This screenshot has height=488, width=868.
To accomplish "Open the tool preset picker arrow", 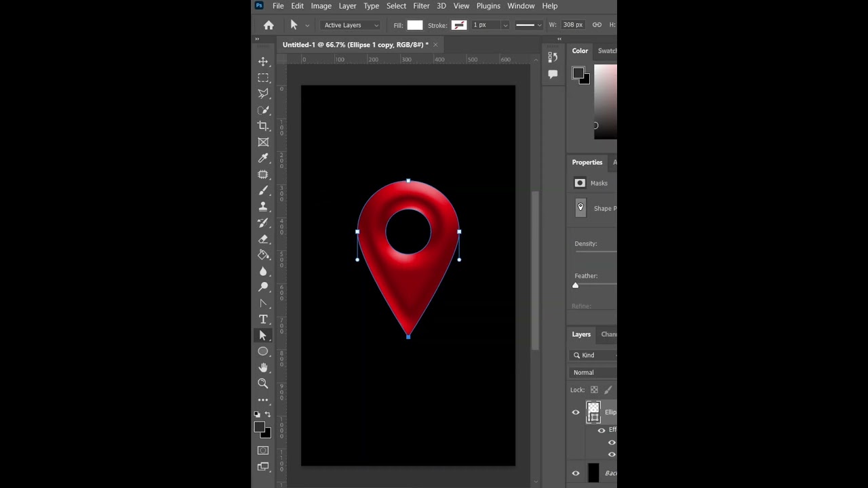I will [x=307, y=25].
